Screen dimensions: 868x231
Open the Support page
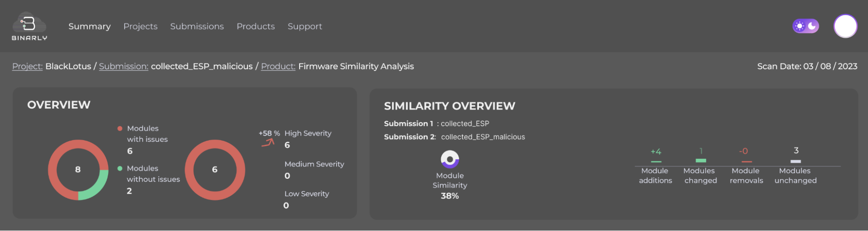click(x=304, y=27)
